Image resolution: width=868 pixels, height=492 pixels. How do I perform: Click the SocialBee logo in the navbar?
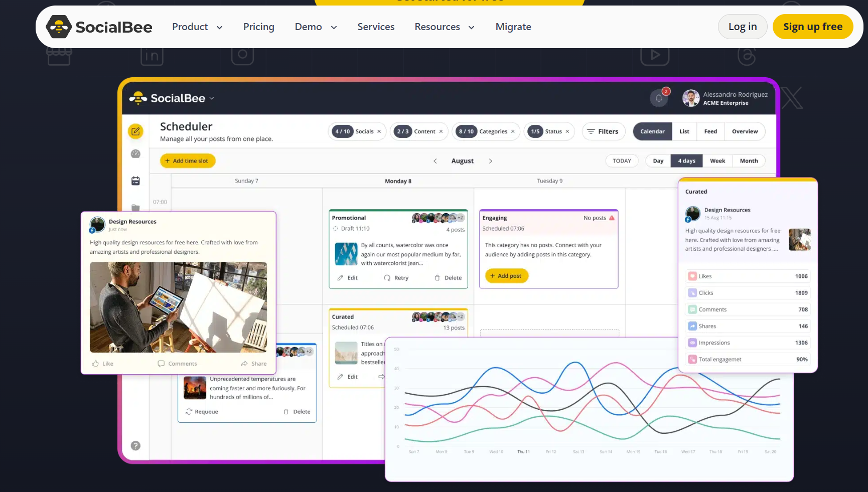(99, 27)
